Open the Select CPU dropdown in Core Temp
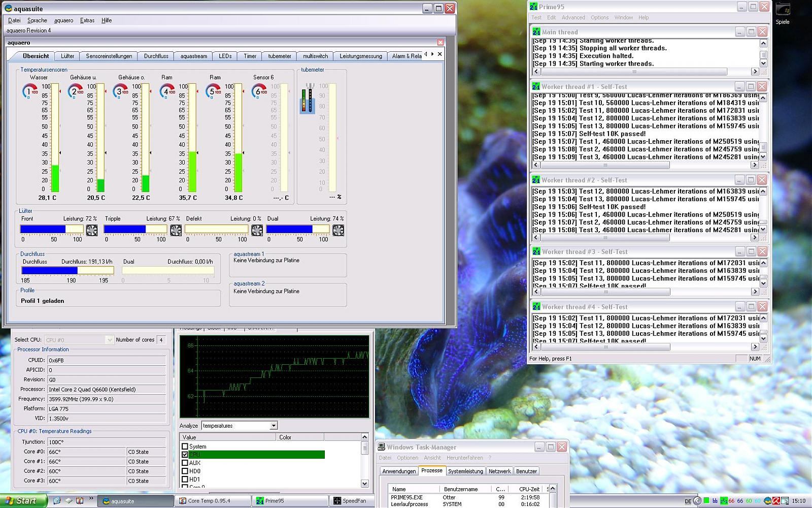The width and height of the screenshot is (812, 508). (x=109, y=340)
